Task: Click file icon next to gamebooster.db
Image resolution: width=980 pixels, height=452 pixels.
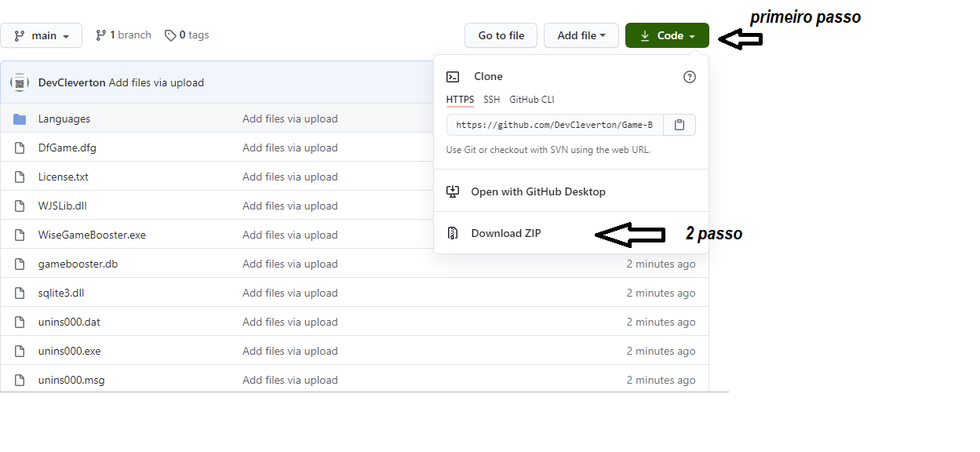Action: click(20, 264)
